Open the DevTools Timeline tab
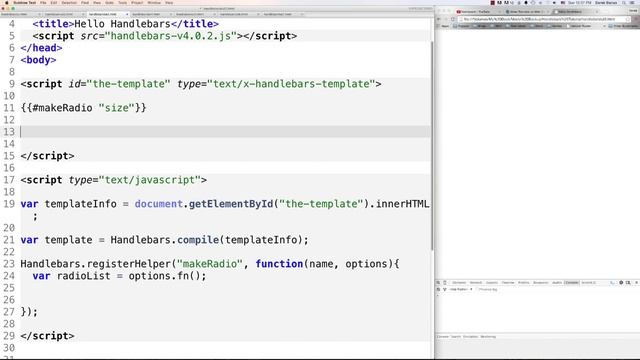 508,282
